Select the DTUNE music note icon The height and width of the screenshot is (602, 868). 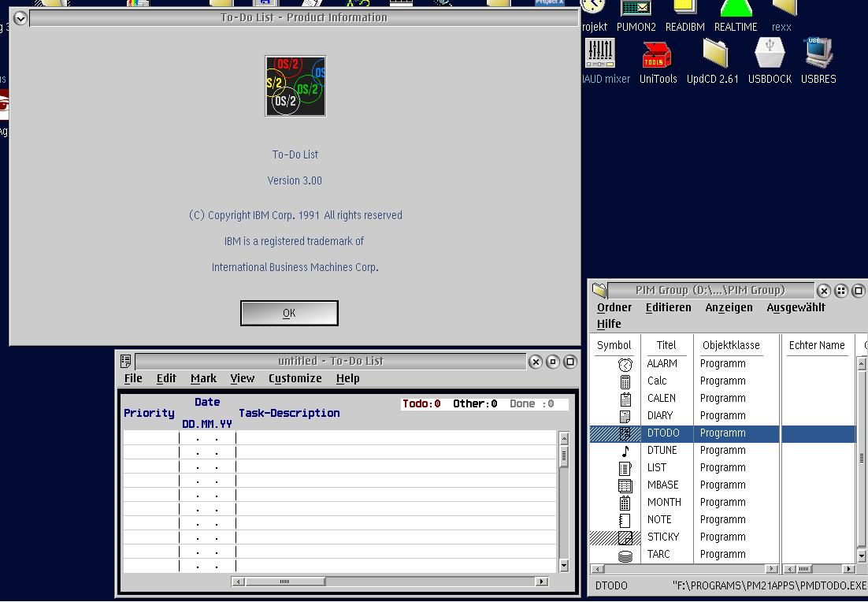625,451
